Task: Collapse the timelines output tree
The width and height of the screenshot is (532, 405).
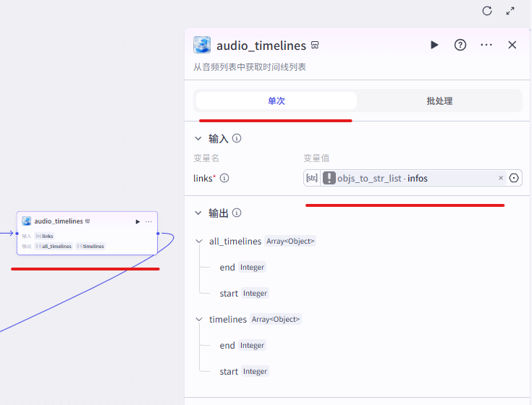Action: (199, 319)
